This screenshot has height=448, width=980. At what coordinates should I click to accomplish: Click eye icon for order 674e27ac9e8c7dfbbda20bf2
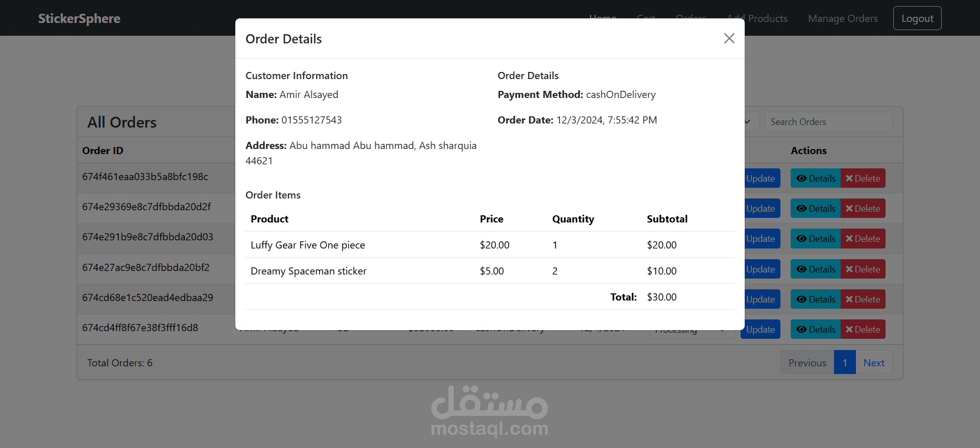pos(801,269)
